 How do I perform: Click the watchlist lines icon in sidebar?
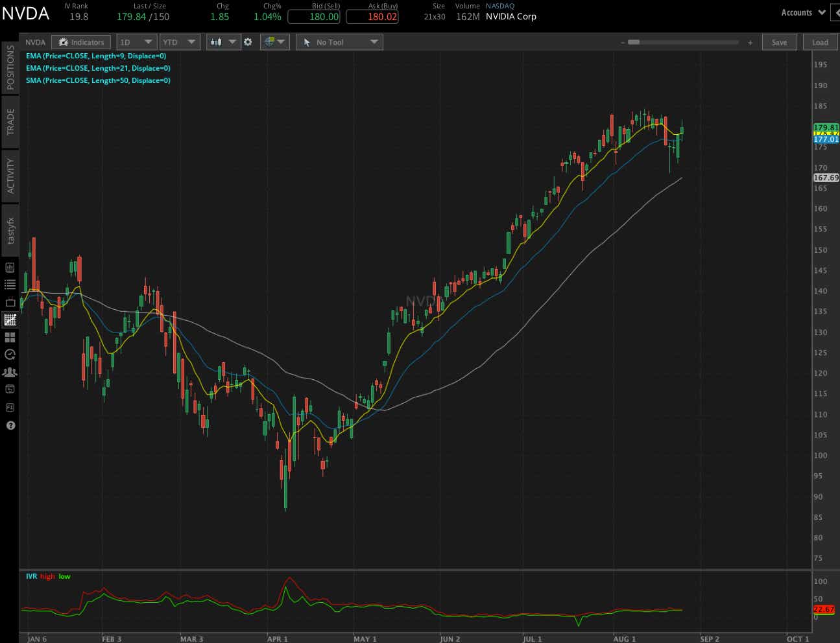click(x=10, y=283)
